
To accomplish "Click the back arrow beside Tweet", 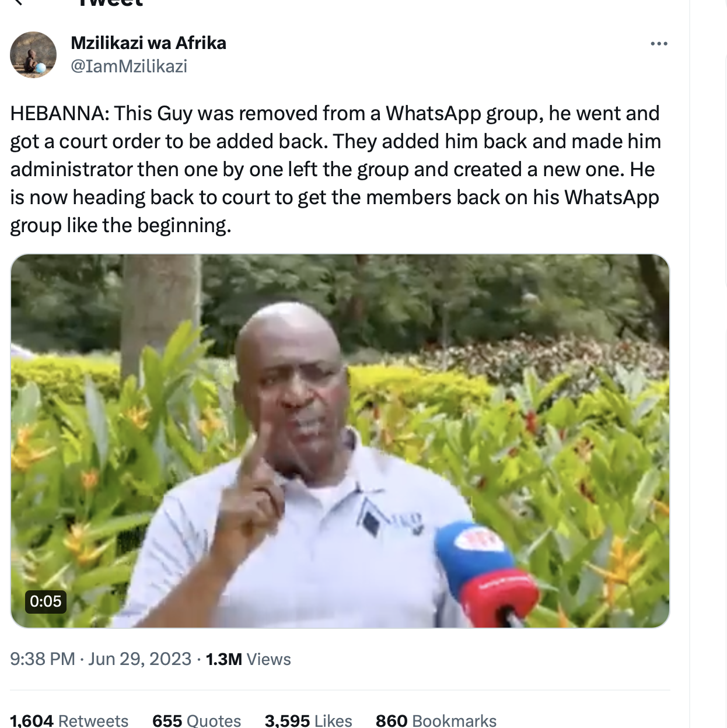I will [x=18, y=2].
